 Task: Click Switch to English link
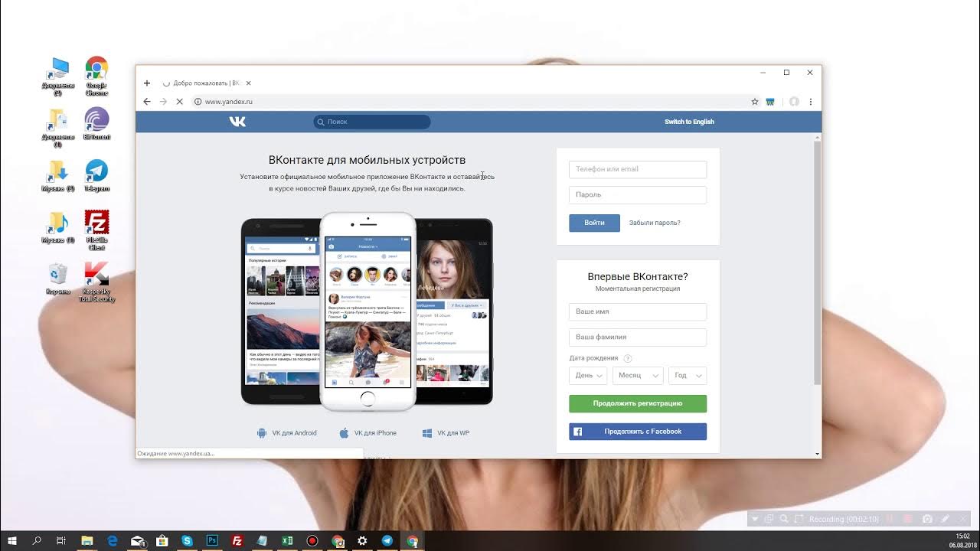[x=689, y=122]
